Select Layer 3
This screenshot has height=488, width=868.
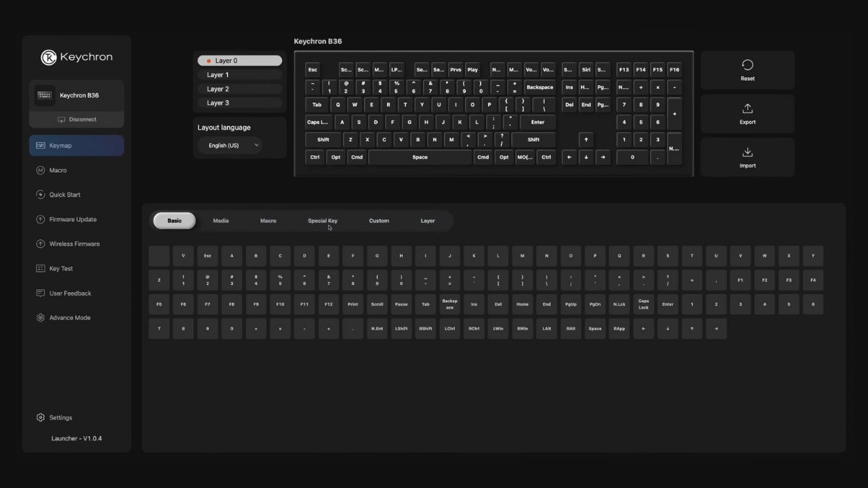(x=239, y=103)
